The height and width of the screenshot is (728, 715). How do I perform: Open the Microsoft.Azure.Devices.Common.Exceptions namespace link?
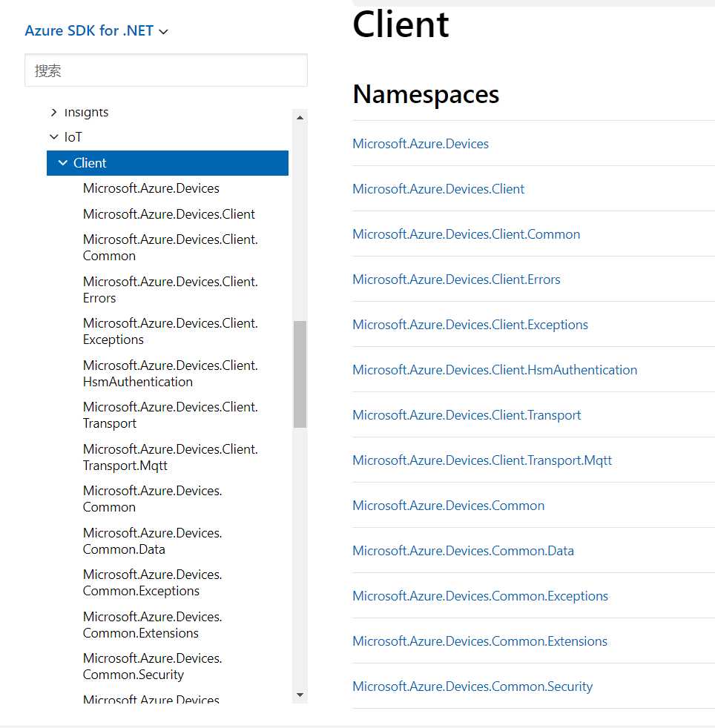[481, 596]
